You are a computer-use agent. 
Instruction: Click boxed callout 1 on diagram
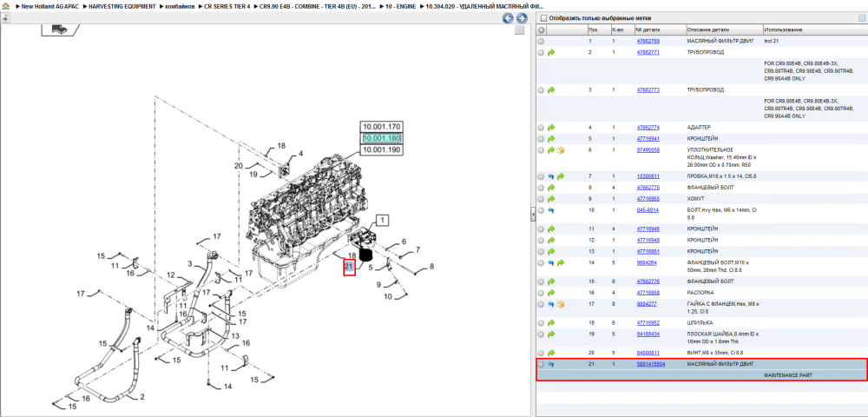pyautogui.click(x=383, y=221)
